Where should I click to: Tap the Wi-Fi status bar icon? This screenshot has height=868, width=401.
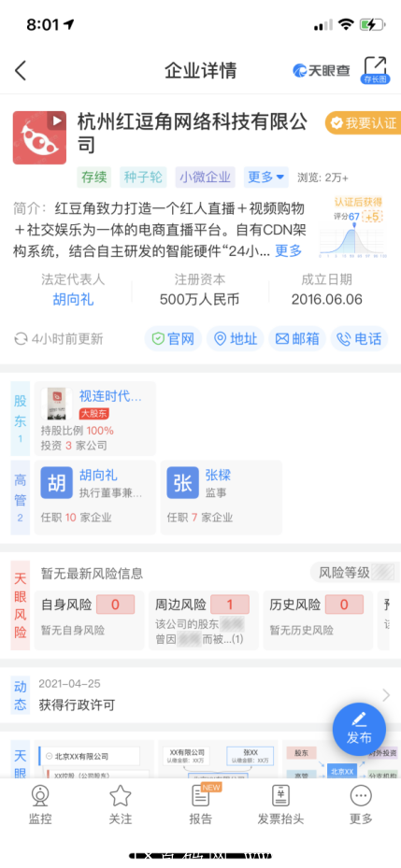(347, 24)
